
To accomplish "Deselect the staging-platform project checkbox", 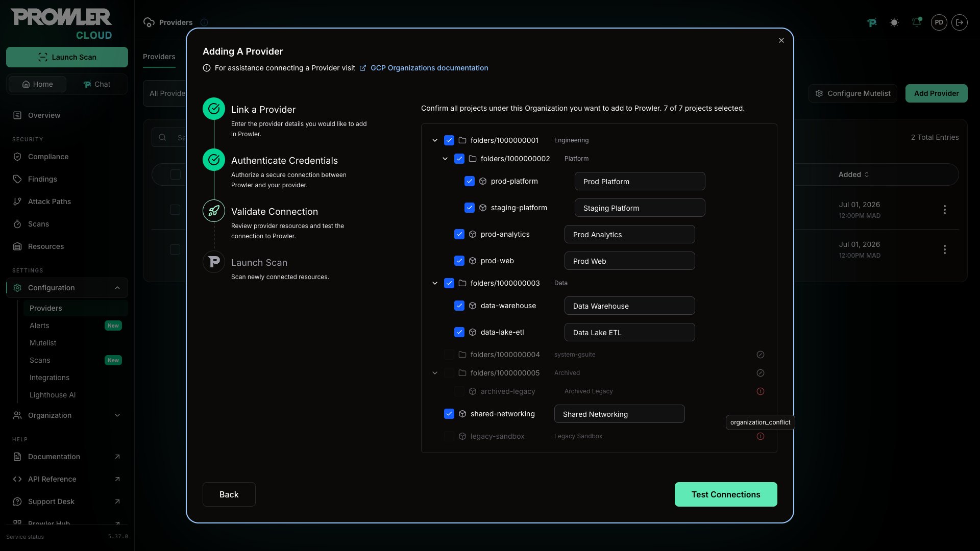I will click(469, 208).
